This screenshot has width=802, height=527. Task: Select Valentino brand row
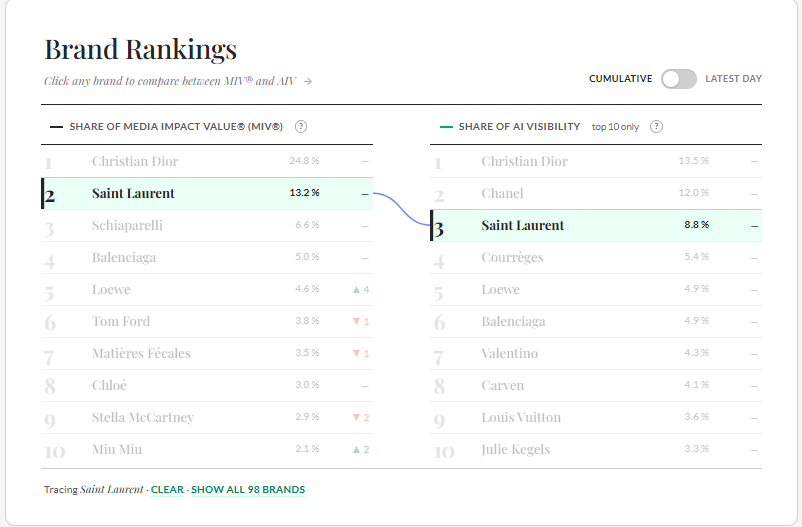point(596,354)
